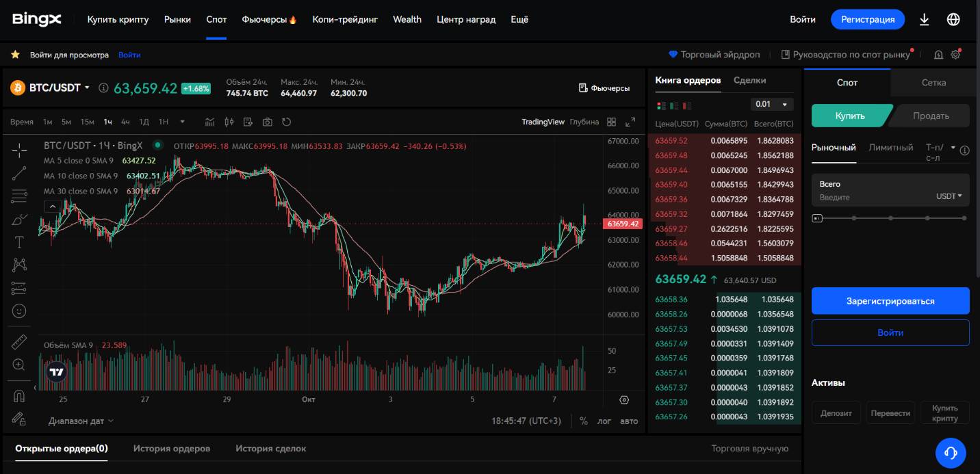Expand the chart to fullscreen

click(x=630, y=122)
